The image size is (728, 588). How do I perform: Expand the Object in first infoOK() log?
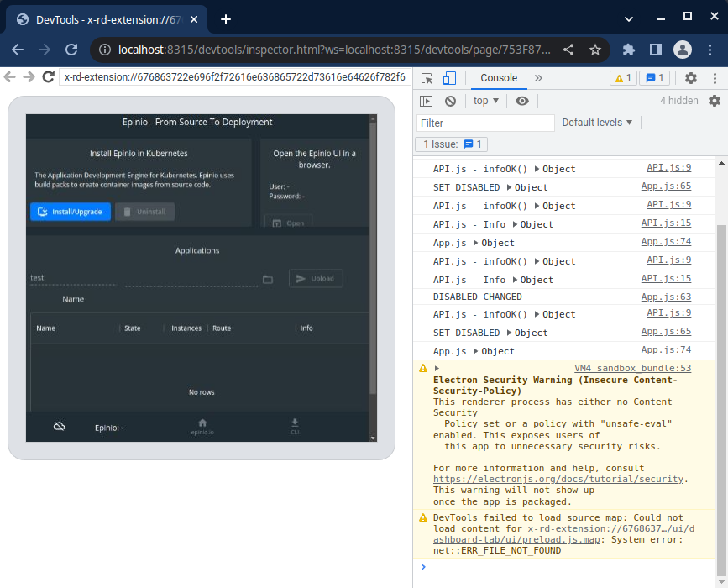click(537, 169)
